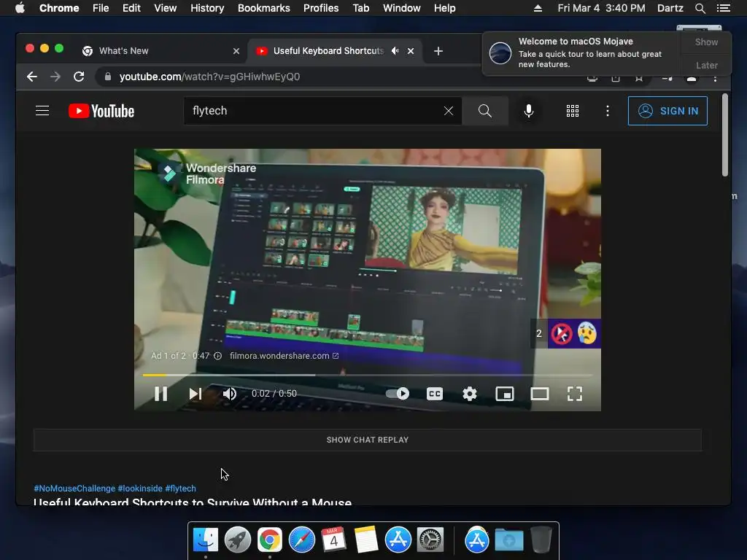Pause the video ad
The image size is (747, 560).
point(161,394)
